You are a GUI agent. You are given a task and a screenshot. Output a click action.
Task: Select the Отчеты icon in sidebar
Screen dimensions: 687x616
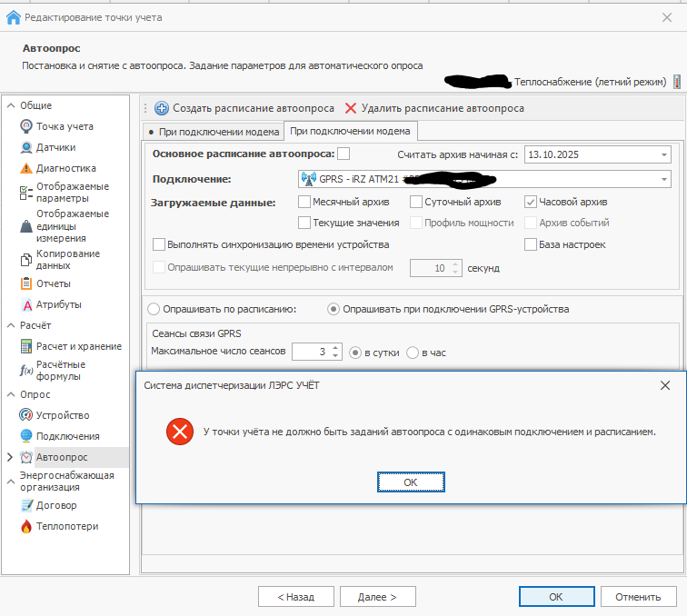point(27,283)
